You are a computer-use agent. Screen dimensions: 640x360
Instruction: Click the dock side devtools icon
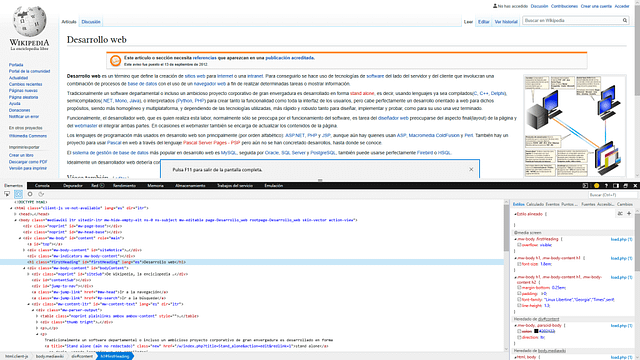(x=616, y=186)
